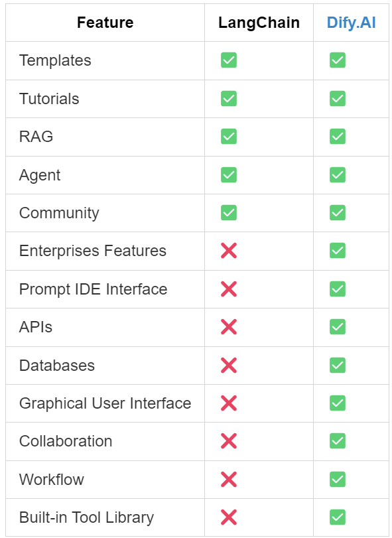Screen dimensions: 392x538
Task: Click Dify.AI check in Collaboration row
Action: tap(338, 441)
